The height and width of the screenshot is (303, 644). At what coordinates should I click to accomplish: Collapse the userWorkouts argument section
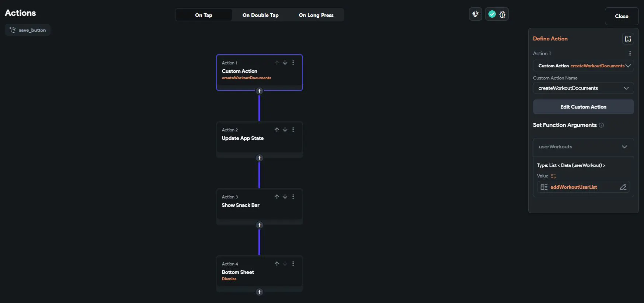[624, 147]
